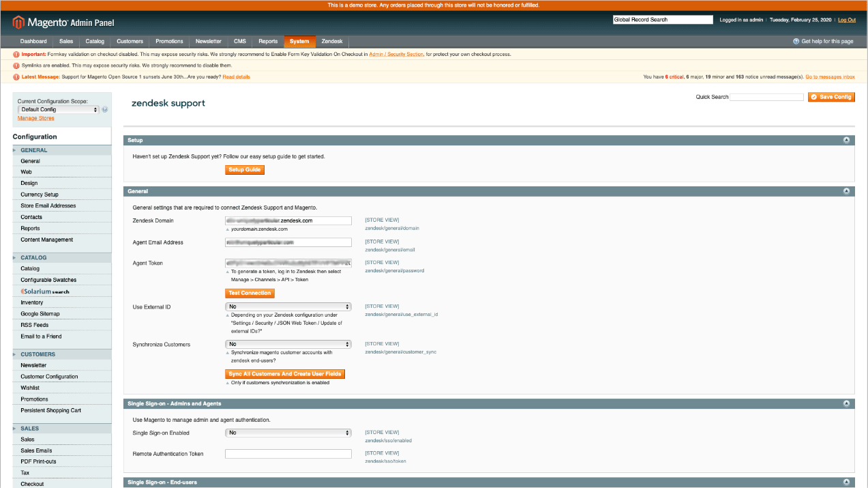868x488 pixels.
Task: Open Solarium search configuration logo item
Action: click(45, 291)
